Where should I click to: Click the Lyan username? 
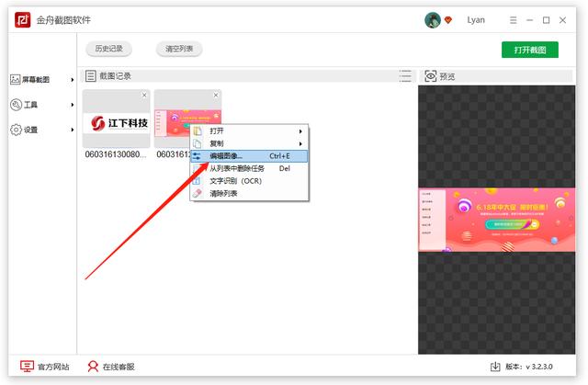(476, 20)
